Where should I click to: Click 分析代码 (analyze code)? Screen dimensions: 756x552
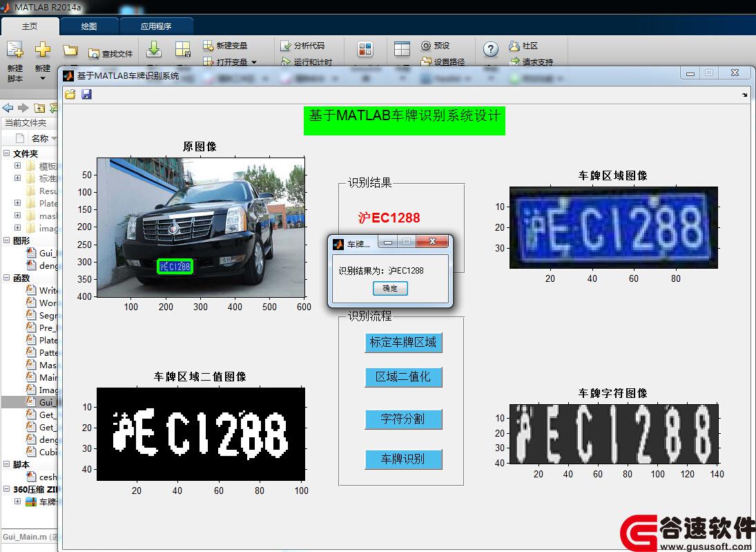click(303, 46)
